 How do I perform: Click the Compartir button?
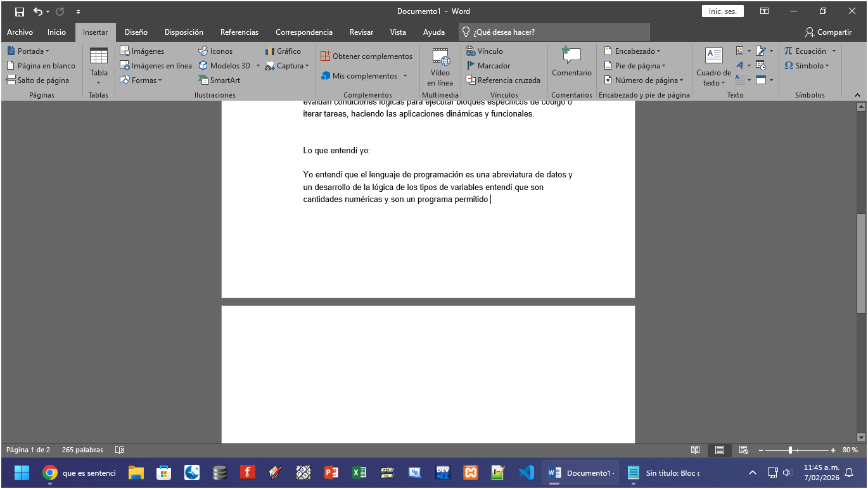click(x=828, y=32)
